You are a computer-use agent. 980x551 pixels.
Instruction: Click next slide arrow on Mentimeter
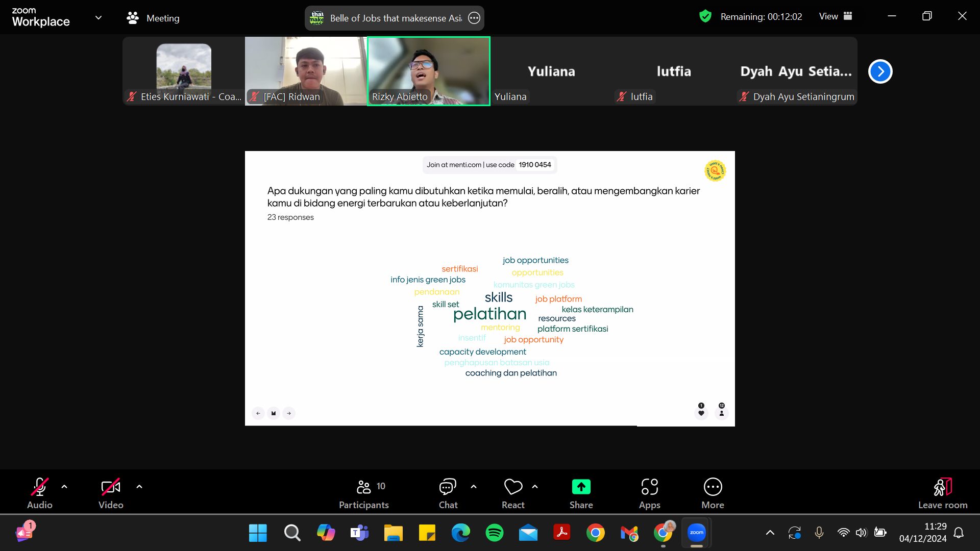tap(289, 412)
